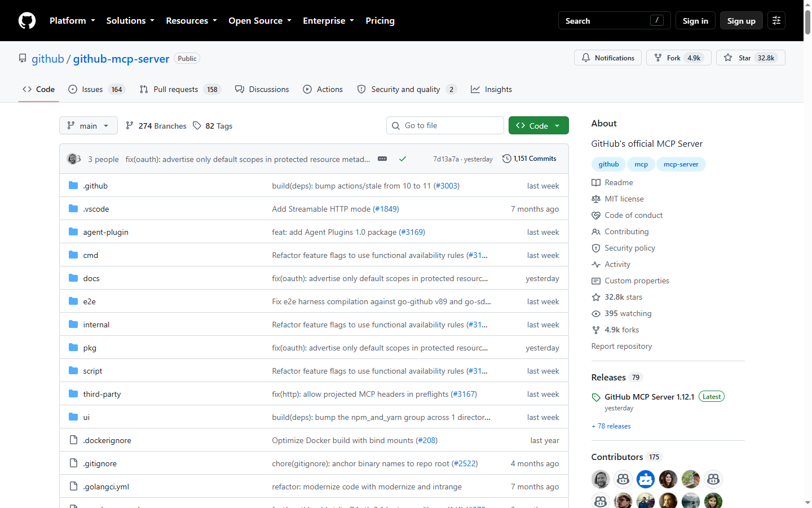Click the Sign up button
This screenshot has height=508, width=812.
pyautogui.click(x=741, y=20)
